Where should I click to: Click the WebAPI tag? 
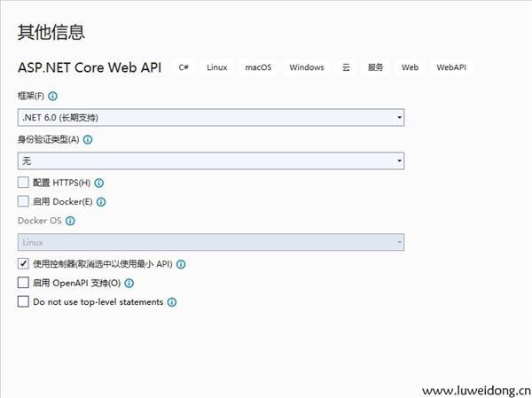[x=451, y=67]
